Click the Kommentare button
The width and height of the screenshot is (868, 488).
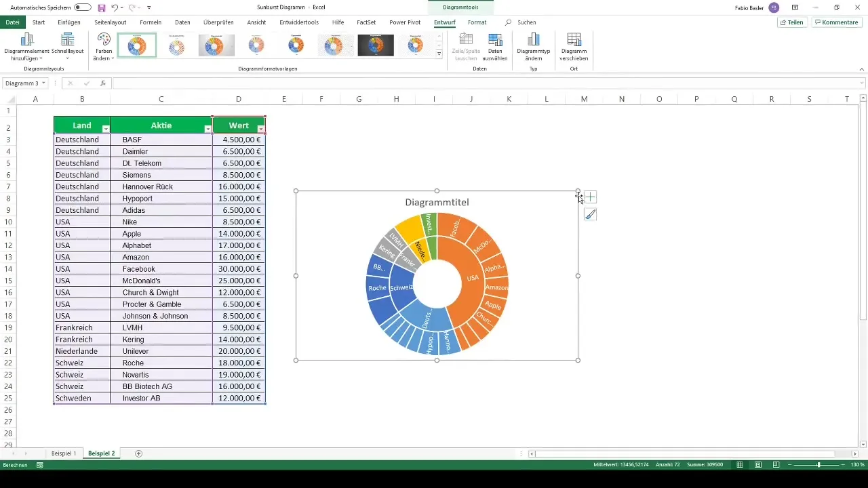pyautogui.click(x=836, y=22)
